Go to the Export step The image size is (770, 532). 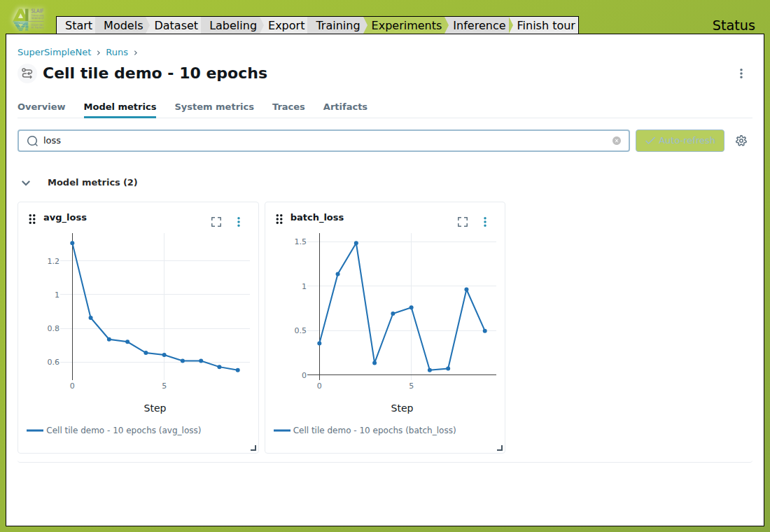point(286,25)
